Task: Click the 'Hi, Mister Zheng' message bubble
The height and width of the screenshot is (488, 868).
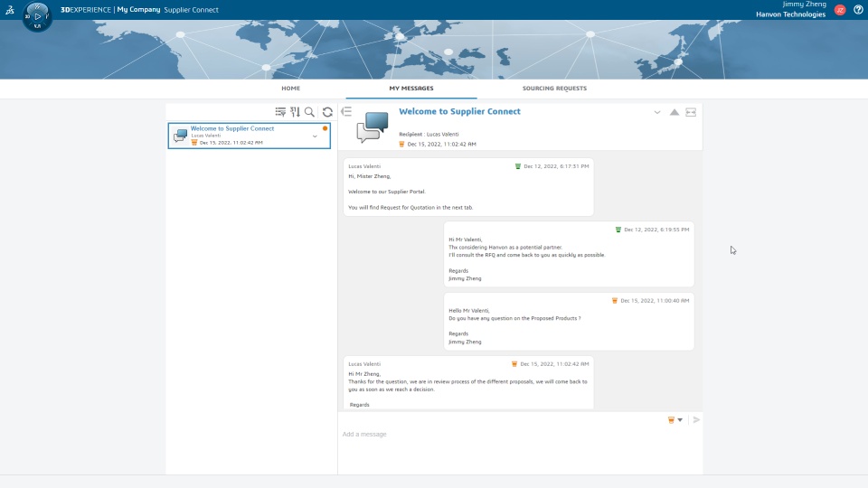Action: 468,187
